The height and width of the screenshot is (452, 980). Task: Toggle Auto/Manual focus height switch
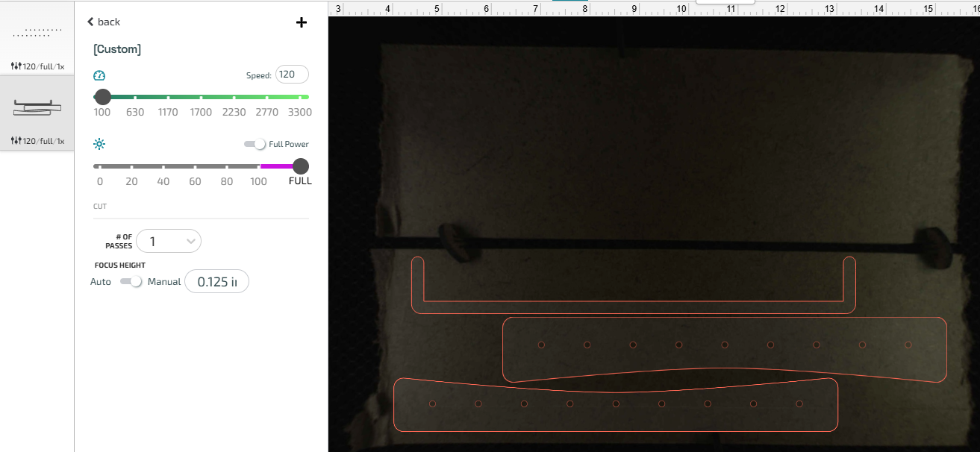131,281
